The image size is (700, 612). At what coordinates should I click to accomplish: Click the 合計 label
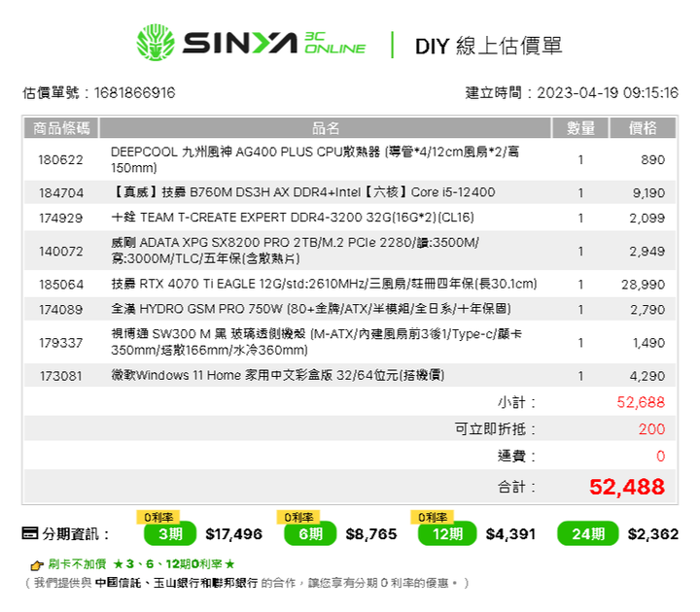coord(516,487)
